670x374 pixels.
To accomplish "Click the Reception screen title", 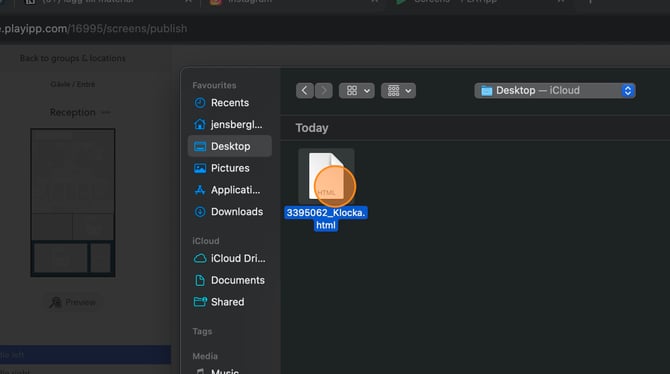I will click(73, 112).
